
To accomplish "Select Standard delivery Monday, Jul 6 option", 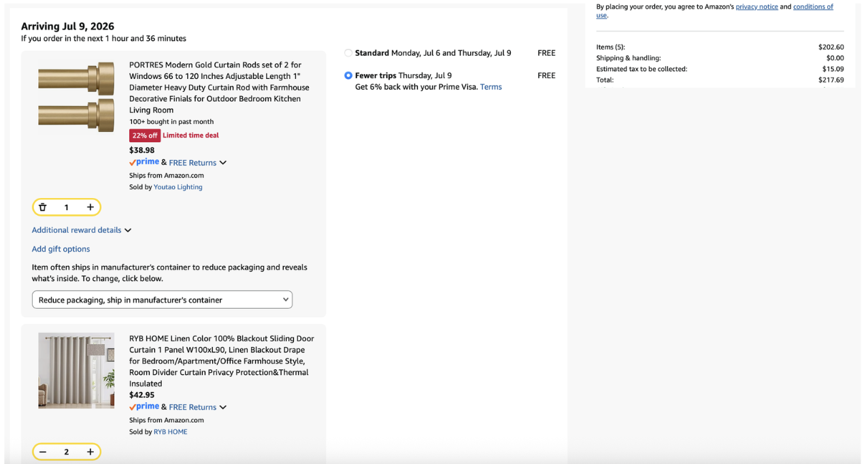I will click(348, 53).
